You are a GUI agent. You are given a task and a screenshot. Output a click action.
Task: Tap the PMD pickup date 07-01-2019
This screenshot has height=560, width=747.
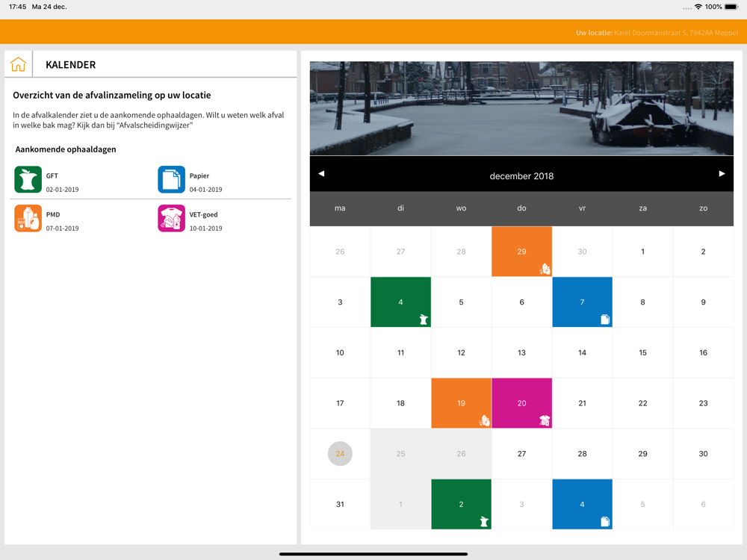click(x=63, y=228)
